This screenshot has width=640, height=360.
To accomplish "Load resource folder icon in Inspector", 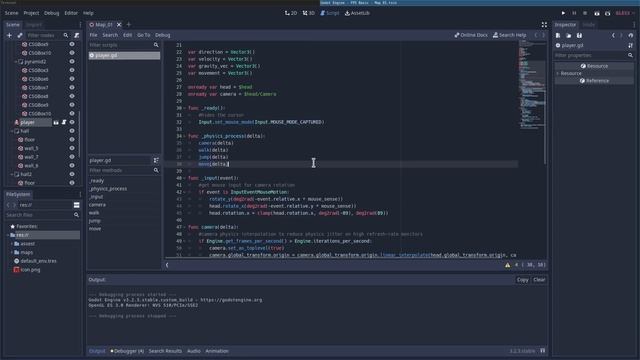I will (569, 36).
